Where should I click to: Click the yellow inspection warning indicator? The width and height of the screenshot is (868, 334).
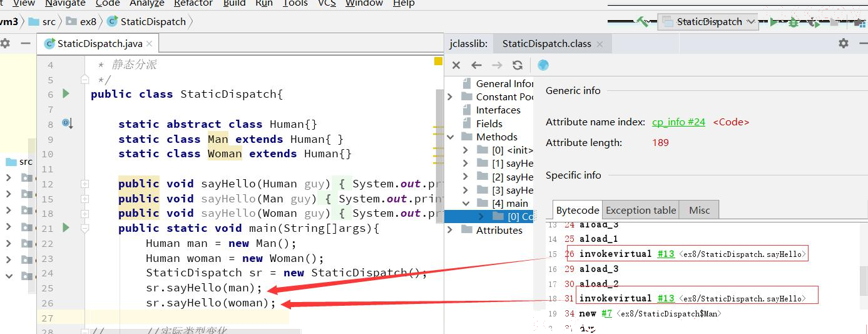click(x=439, y=61)
